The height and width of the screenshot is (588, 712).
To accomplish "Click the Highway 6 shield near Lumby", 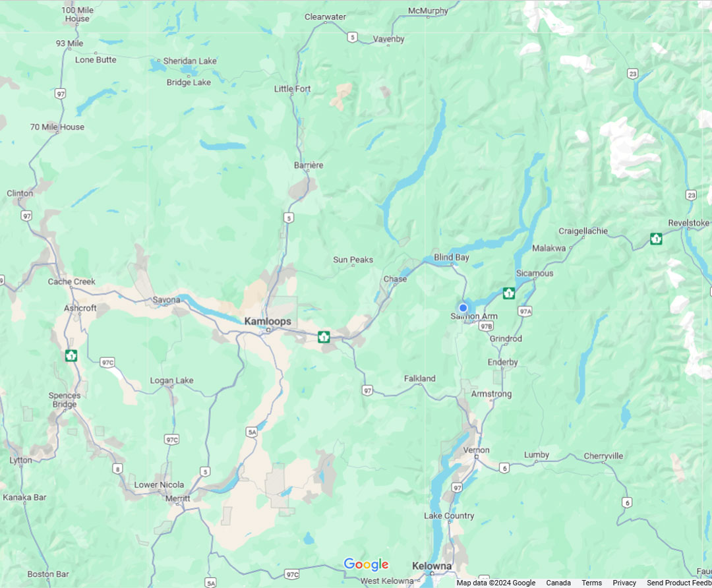I will pos(504,468).
